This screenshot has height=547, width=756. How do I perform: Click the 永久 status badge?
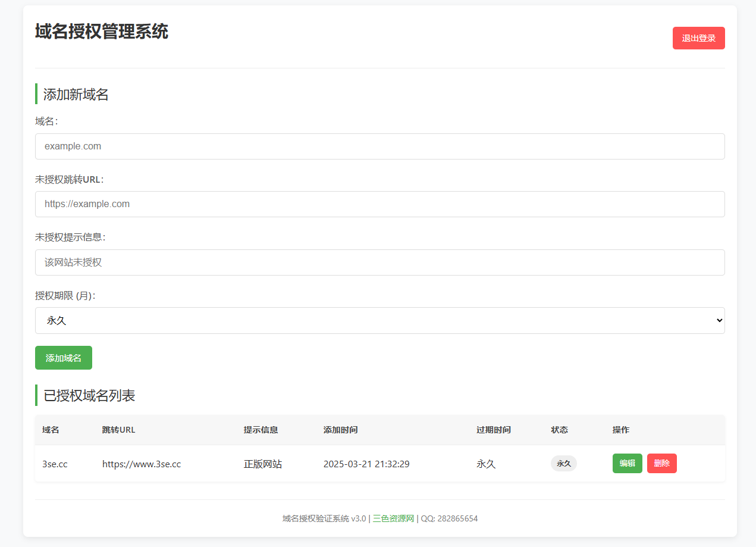click(563, 464)
